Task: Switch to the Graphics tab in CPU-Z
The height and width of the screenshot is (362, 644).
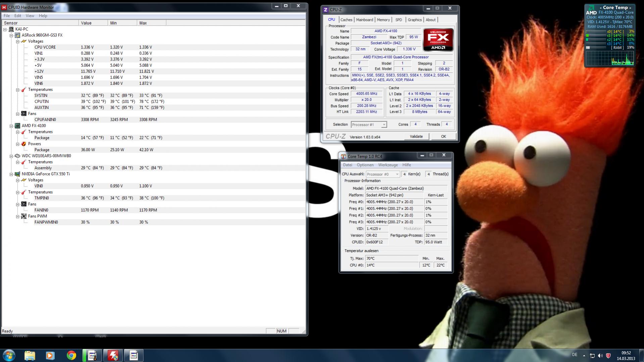Action: 415,20
